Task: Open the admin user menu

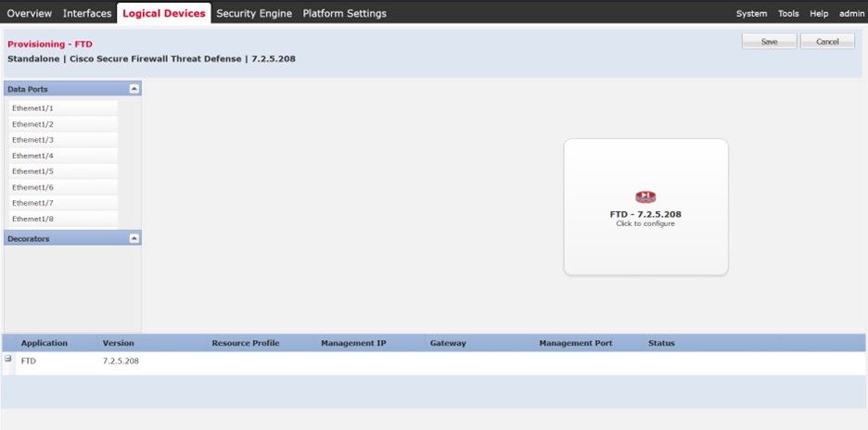Action: tap(851, 14)
